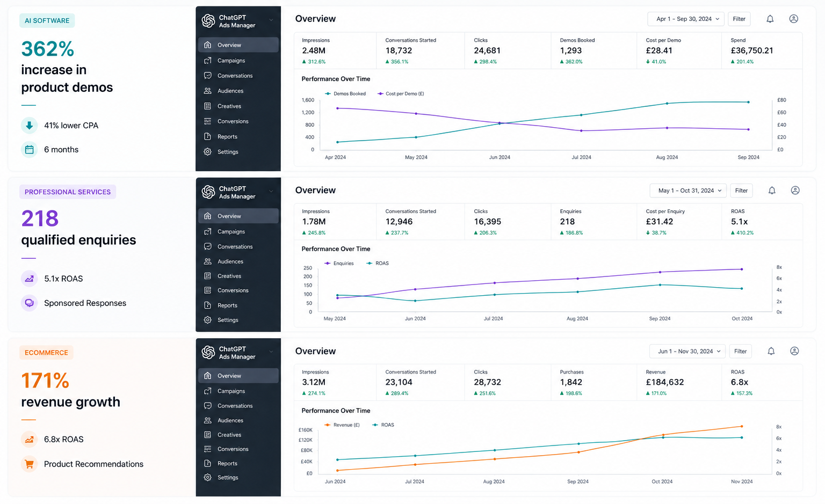Click the bell icon in the AI Software dashboard
The width and height of the screenshot is (825, 504).
point(770,19)
